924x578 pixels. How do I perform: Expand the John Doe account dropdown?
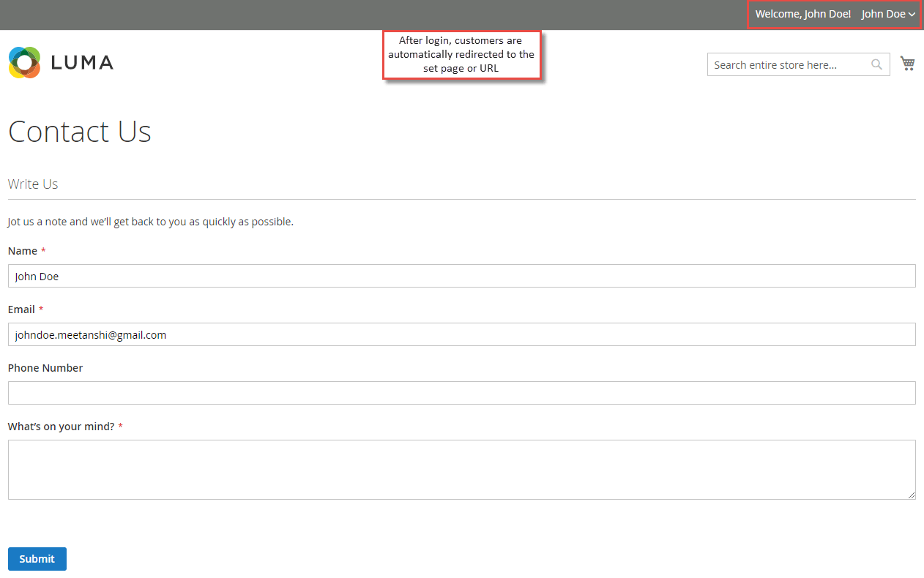click(x=887, y=14)
